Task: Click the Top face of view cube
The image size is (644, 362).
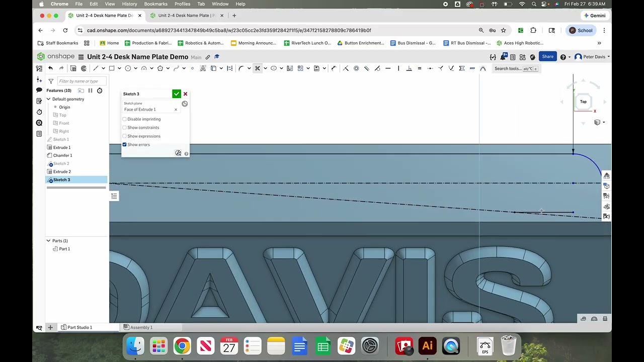Action: pos(583,102)
